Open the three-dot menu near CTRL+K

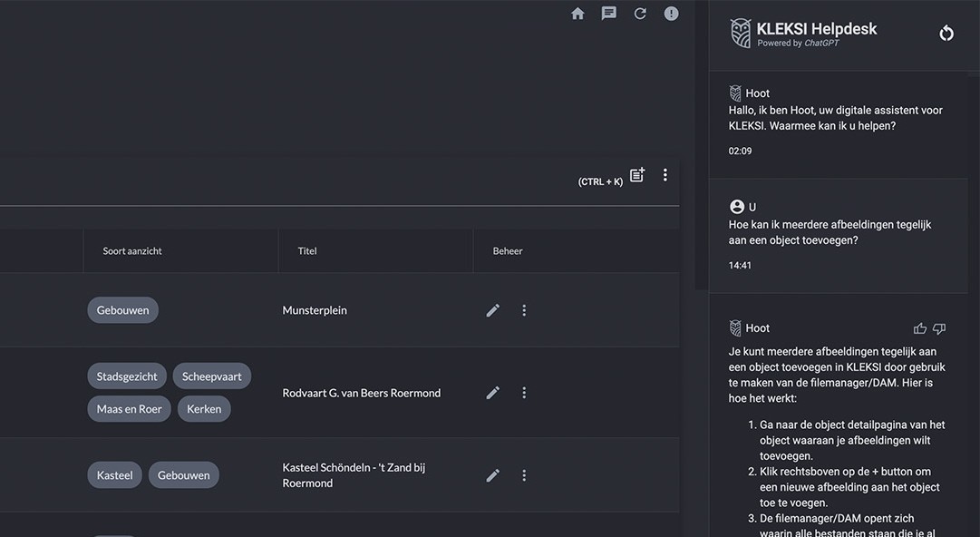665,174
